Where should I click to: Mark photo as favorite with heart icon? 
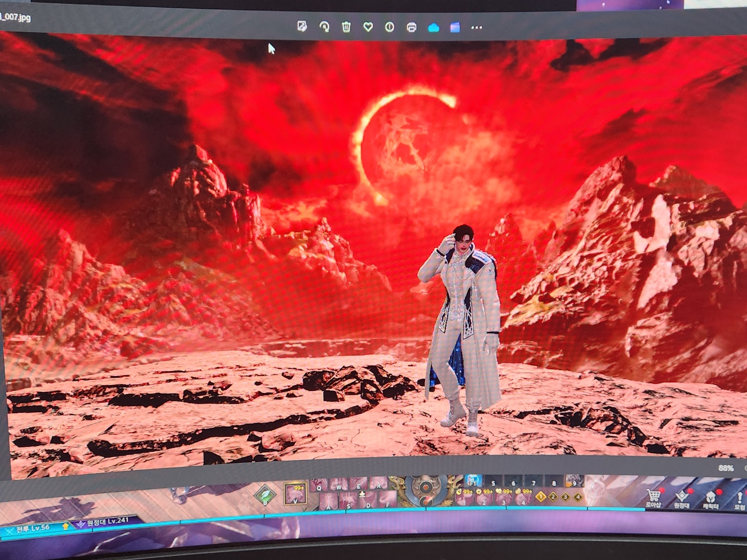tap(368, 27)
